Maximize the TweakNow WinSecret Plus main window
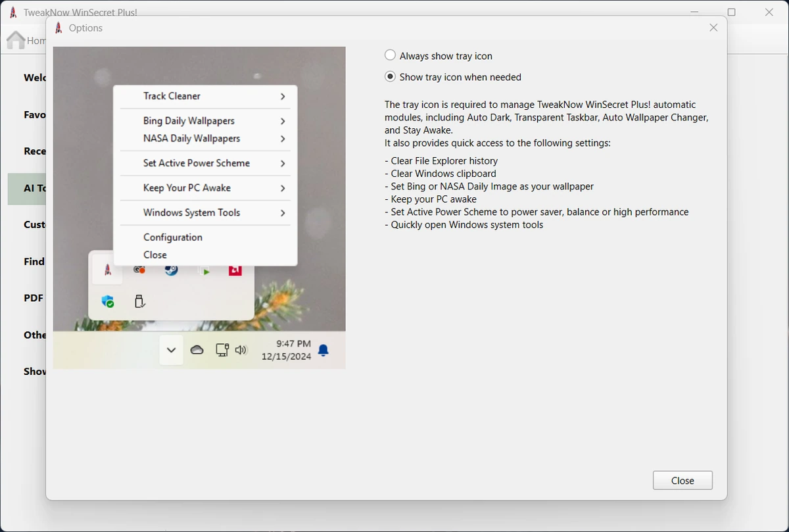This screenshot has width=789, height=532. (731, 12)
